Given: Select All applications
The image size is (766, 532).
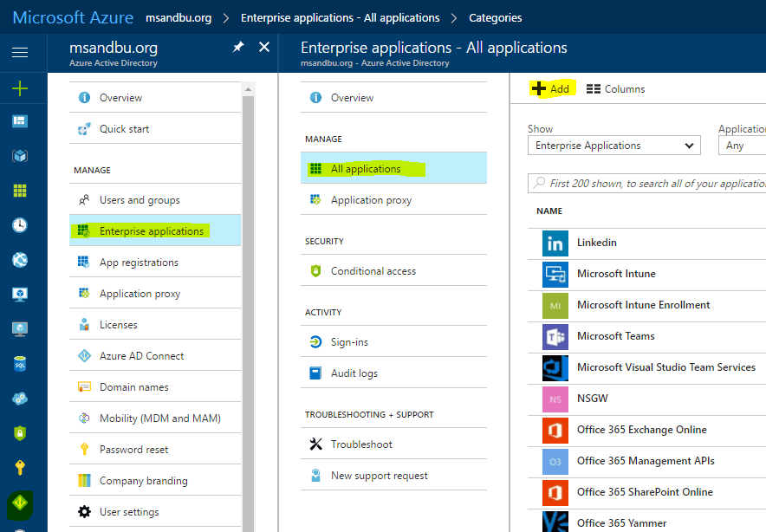Looking at the screenshot, I should [393, 168].
